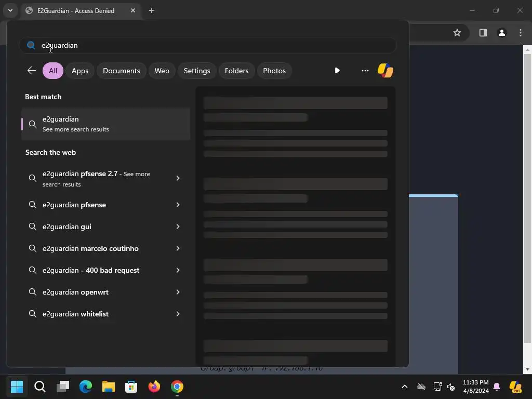Expand the e2guardian openwrt suggestion arrow

click(178, 292)
